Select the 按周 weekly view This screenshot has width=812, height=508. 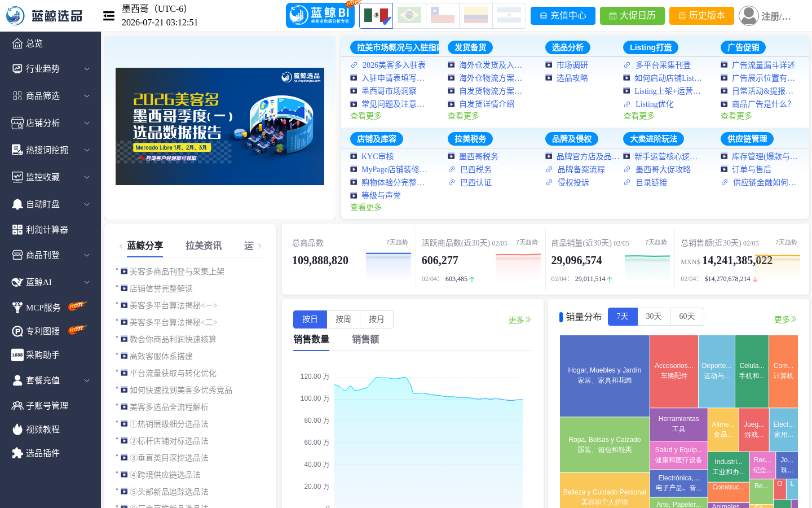pyautogui.click(x=343, y=319)
